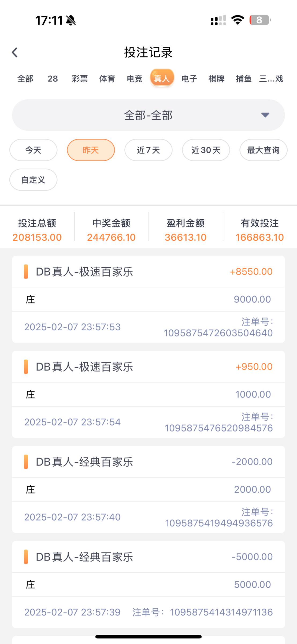The image size is (297, 644).
Task: Open the 电子 category tab
Action: click(189, 79)
